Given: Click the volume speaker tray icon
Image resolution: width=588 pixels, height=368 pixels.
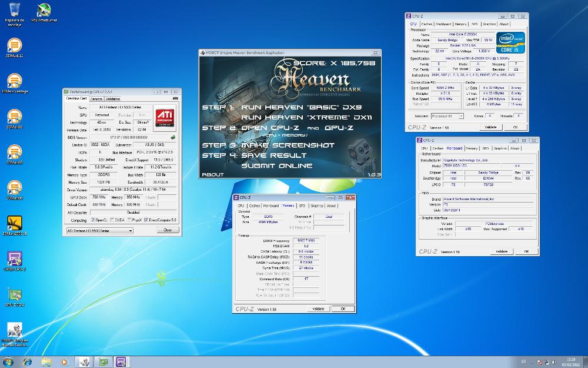Looking at the screenshot, I should (554, 362).
